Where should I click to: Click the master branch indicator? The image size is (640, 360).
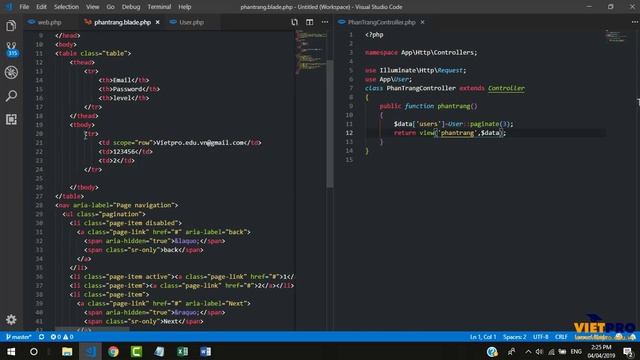[x=18, y=337]
